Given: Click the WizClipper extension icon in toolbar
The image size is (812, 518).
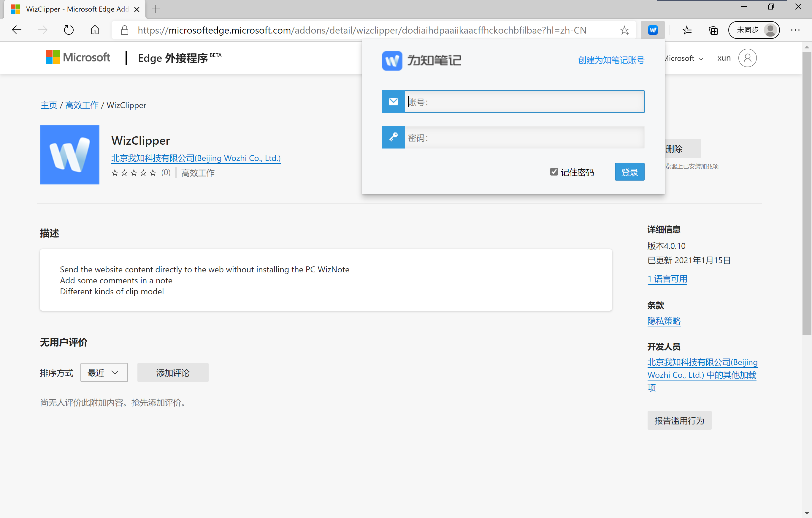Looking at the screenshot, I should (653, 30).
